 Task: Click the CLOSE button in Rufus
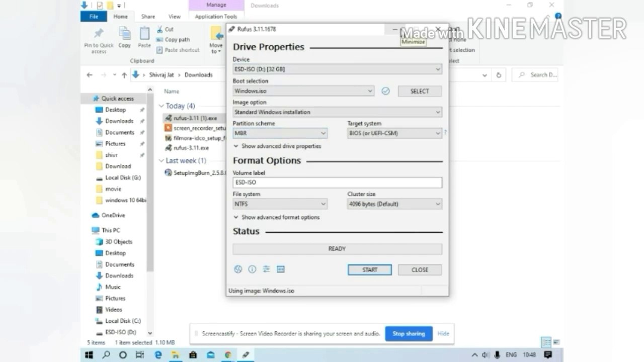420,270
